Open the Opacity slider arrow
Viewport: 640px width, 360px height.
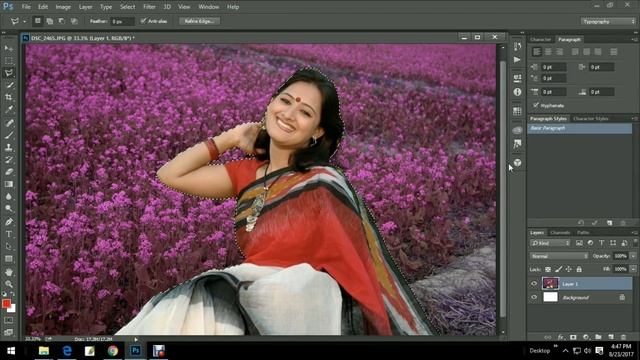(633, 256)
